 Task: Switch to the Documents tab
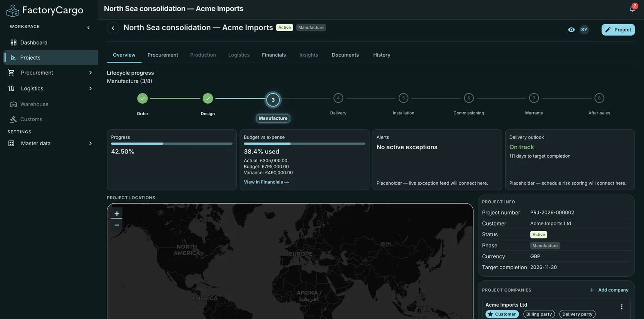(345, 55)
